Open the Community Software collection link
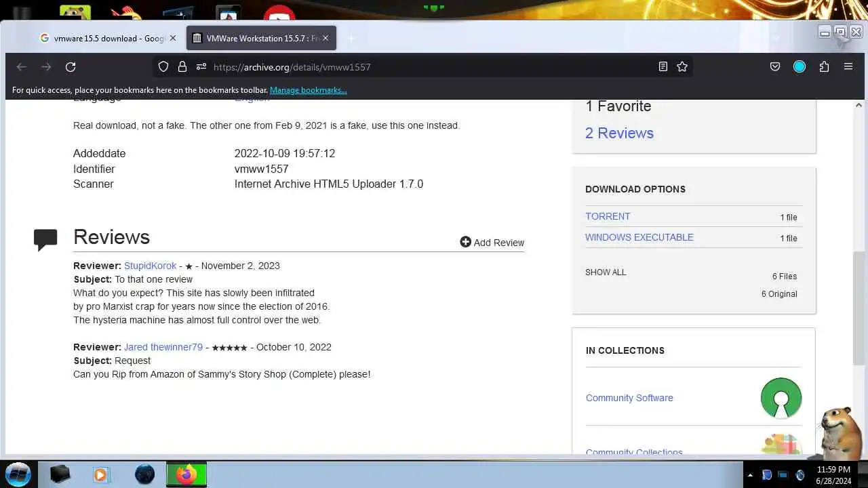868x488 pixels. tap(629, 398)
